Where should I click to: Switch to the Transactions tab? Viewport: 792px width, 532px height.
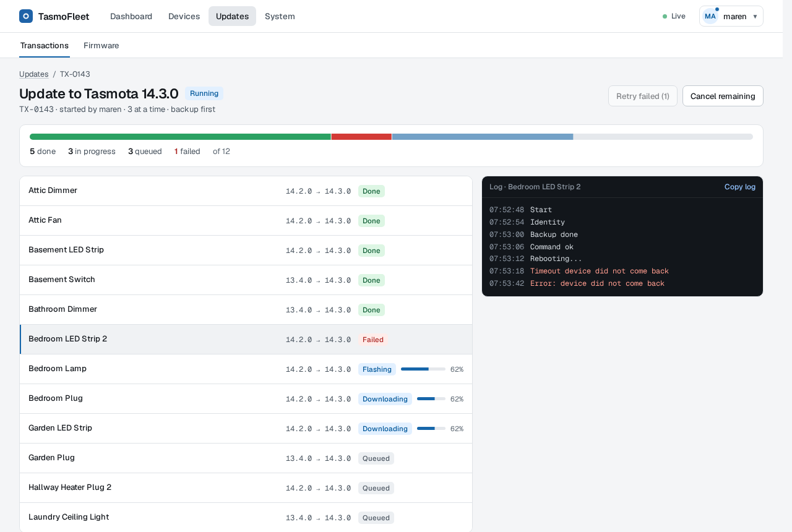point(45,45)
